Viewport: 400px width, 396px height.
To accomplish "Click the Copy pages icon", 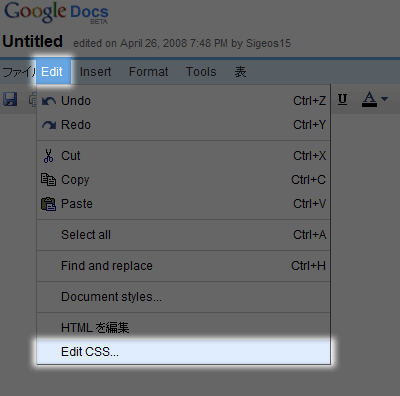I will tap(48, 180).
